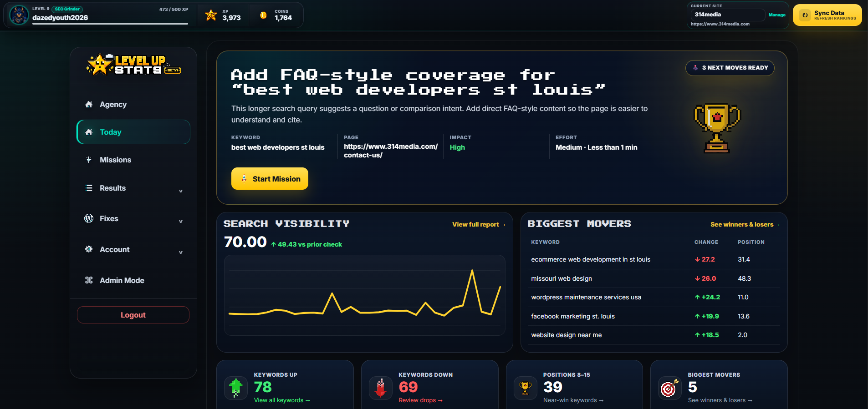Click the Sync Data button
The width and height of the screenshot is (868, 409).
pyautogui.click(x=827, y=15)
